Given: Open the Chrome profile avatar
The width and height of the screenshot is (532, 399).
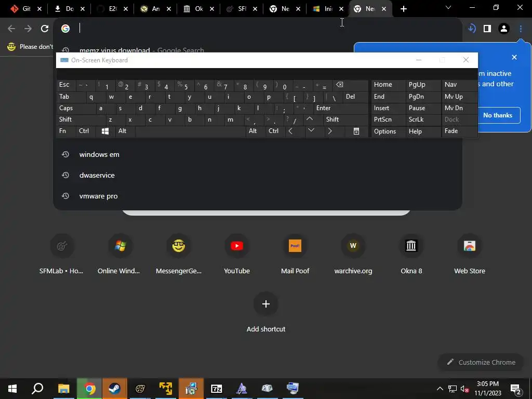Looking at the screenshot, I should [504, 29].
